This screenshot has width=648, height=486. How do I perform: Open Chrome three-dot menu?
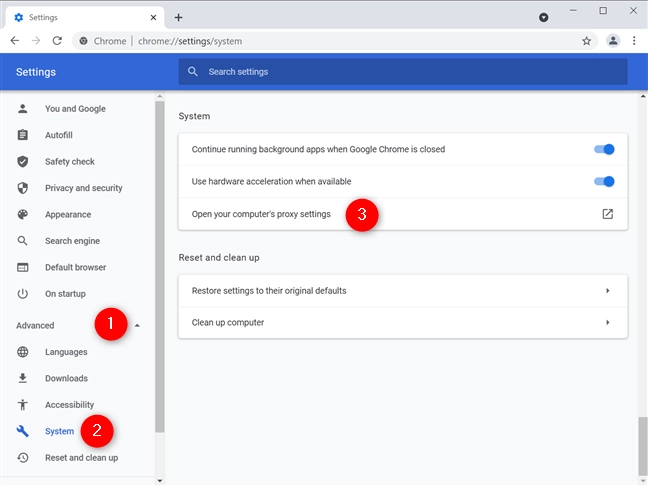tap(634, 40)
